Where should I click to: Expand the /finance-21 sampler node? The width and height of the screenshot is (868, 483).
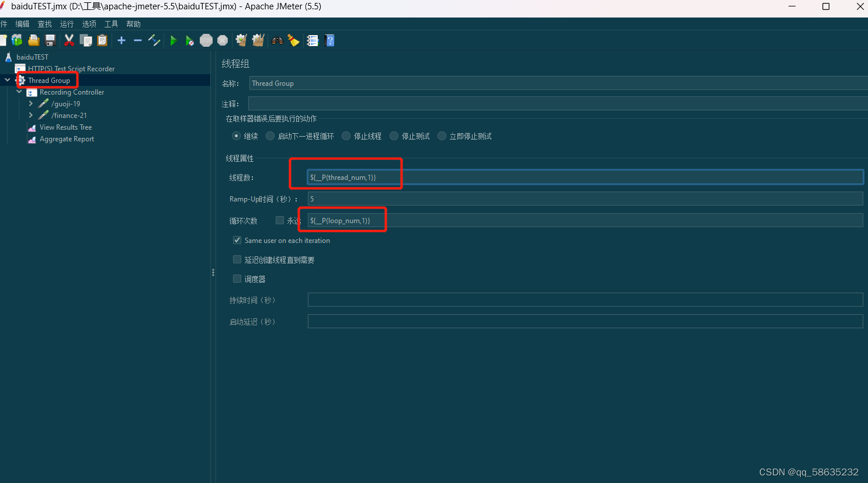click(x=31, y=115)
